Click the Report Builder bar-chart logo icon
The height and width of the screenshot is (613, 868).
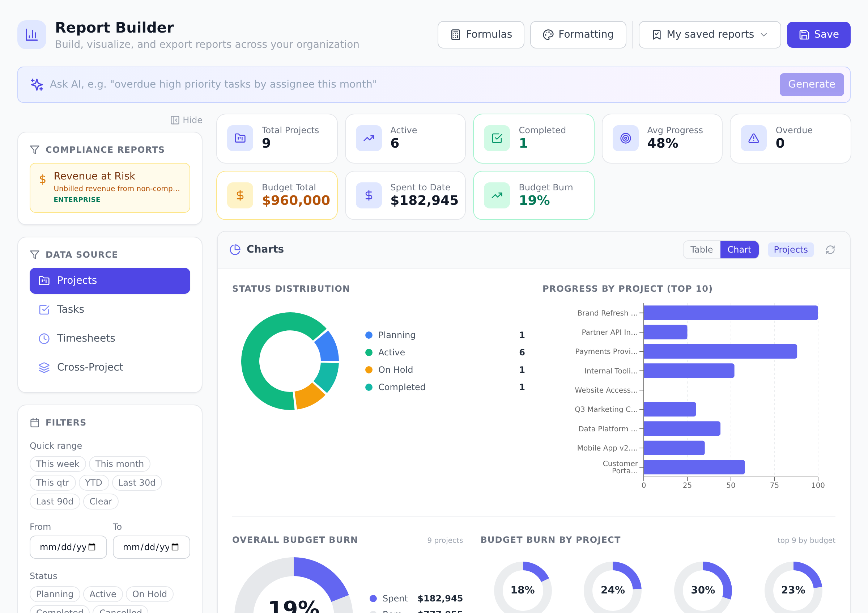[x=32, y=35]
